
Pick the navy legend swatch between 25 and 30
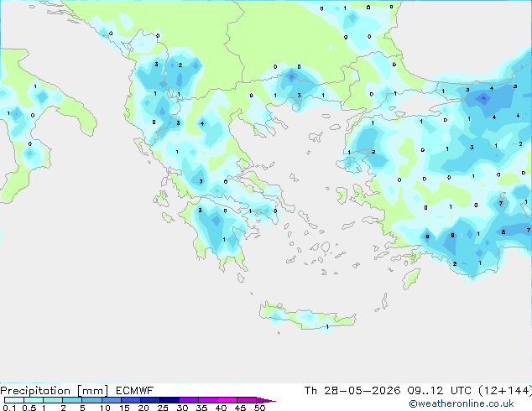(169, 400)
